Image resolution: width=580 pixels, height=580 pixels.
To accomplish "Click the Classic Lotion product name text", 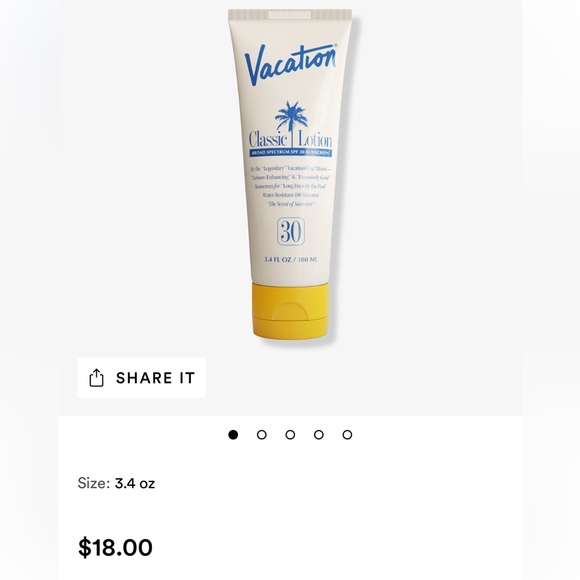I will (290, 140).
